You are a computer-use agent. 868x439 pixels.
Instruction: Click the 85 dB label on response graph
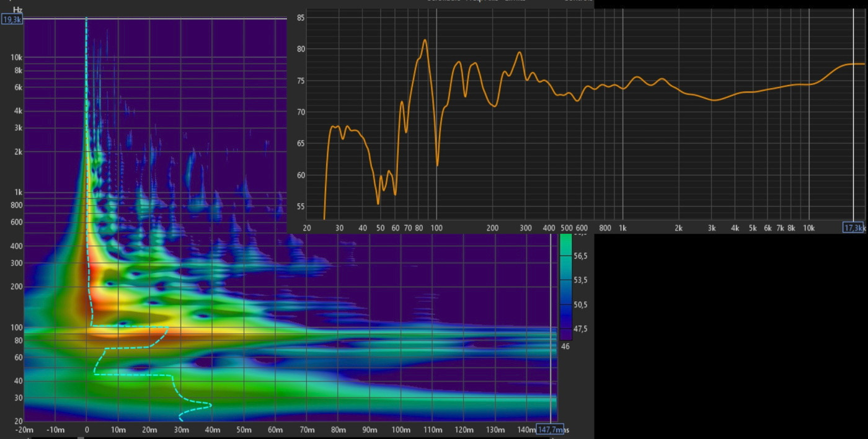click(300, 18)
